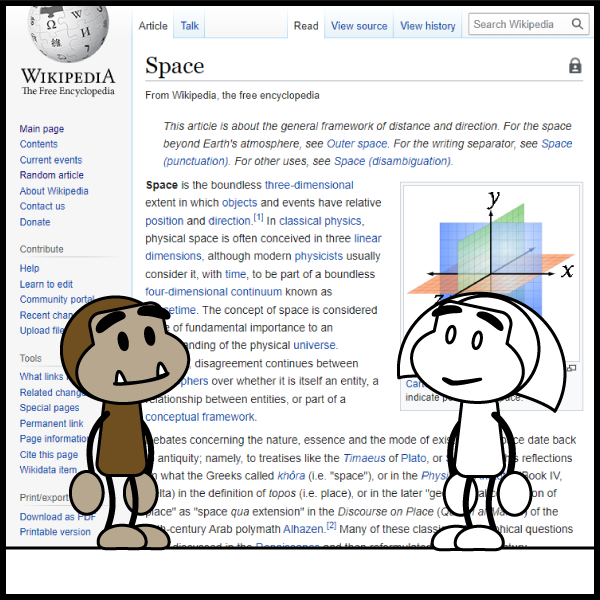Open the Contact us link

click(x=42, y=206)
